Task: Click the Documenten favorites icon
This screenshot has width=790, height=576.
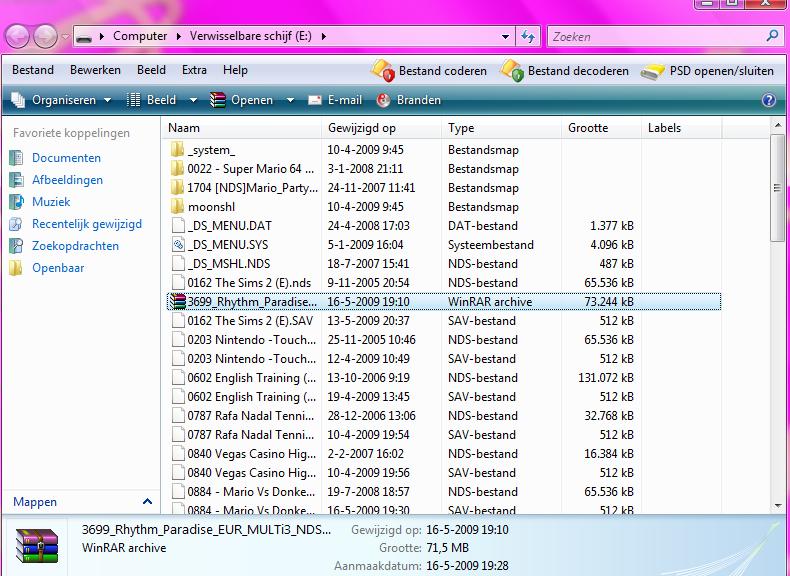Action: coord(16,158)
